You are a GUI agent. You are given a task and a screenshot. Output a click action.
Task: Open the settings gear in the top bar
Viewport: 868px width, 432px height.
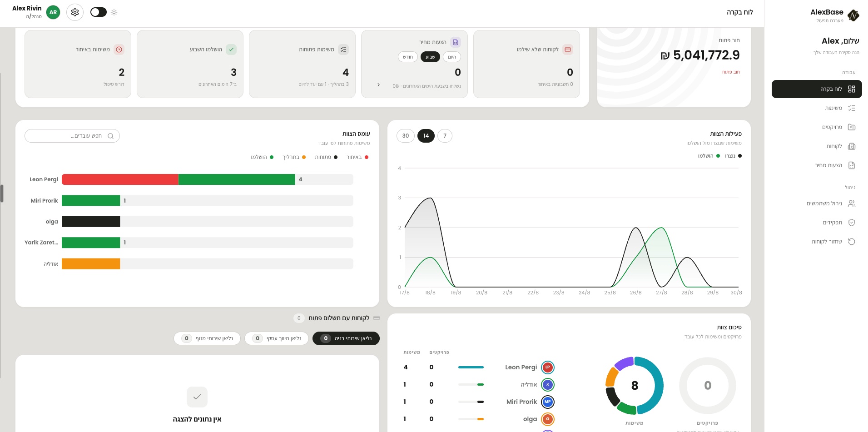(x=75, y=12)
